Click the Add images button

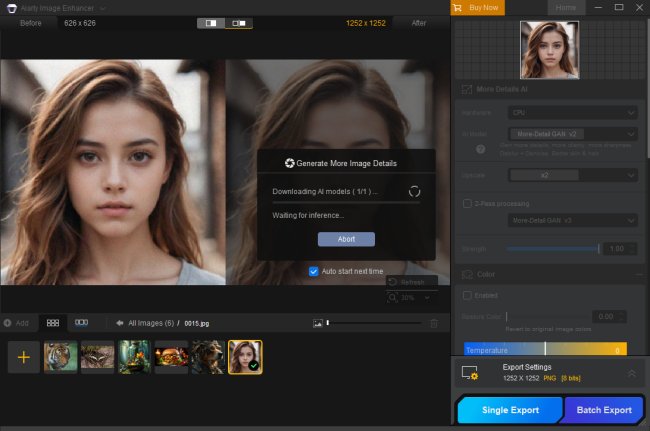coord(17,323)
